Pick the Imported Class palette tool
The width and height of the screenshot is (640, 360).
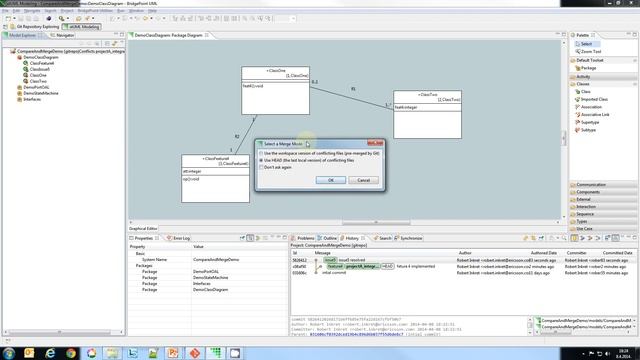coord(591,99)
